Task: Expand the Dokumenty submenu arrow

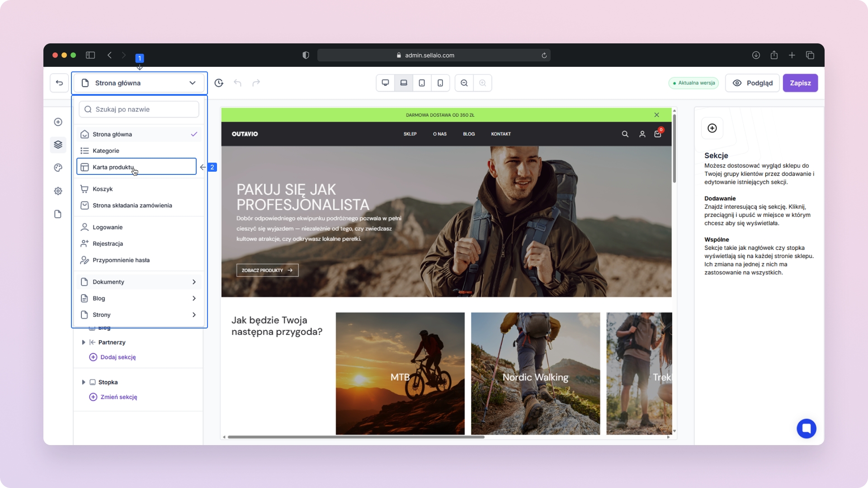Action: tap(194, 282)
